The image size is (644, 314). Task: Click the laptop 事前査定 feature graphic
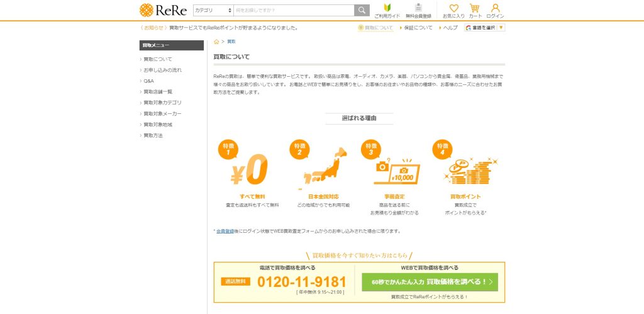[397, 172]
